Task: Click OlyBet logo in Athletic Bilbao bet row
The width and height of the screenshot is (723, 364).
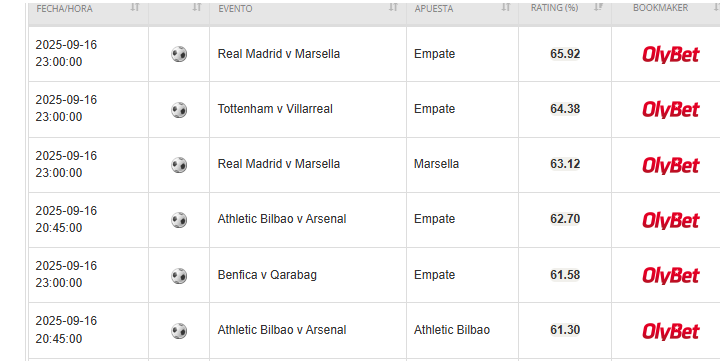Action: coord(671,331)
